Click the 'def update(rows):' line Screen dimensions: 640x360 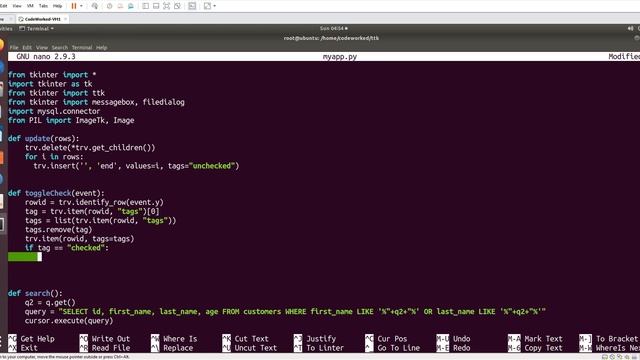coord(44,138)
